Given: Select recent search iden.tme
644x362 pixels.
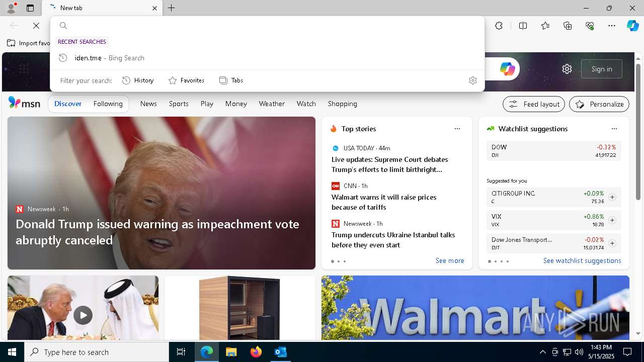Looking at the screenshot, I should point(267,58).
